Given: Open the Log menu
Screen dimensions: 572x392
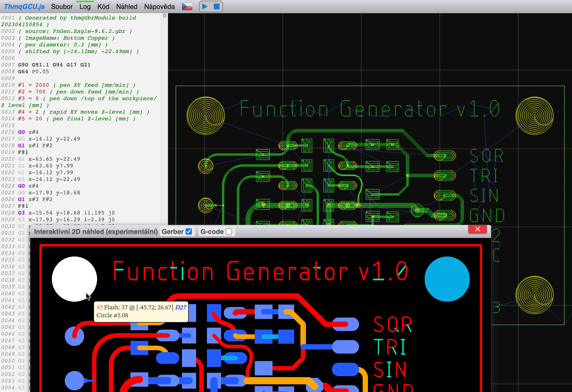Looking at the screenshot, I should (85, 7).
